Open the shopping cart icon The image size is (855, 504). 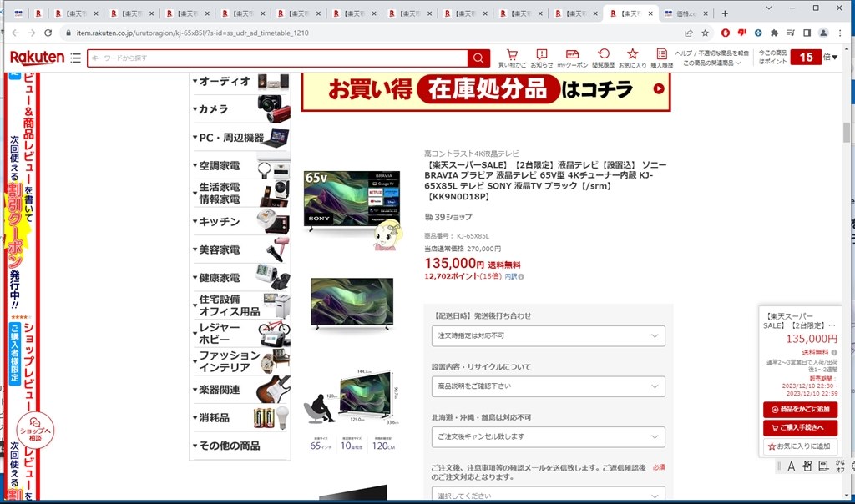pos(512,58)
